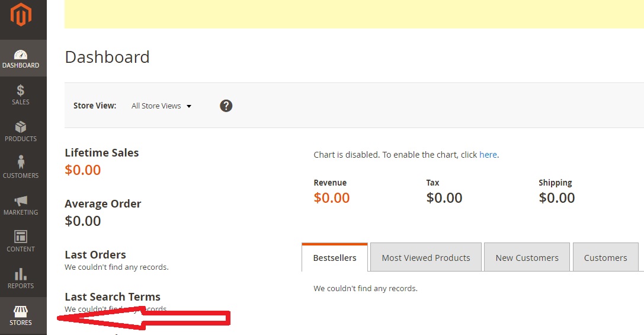
Task: Click the Lifetime Sales $0.00 amount
Action: tap(83, 170)
